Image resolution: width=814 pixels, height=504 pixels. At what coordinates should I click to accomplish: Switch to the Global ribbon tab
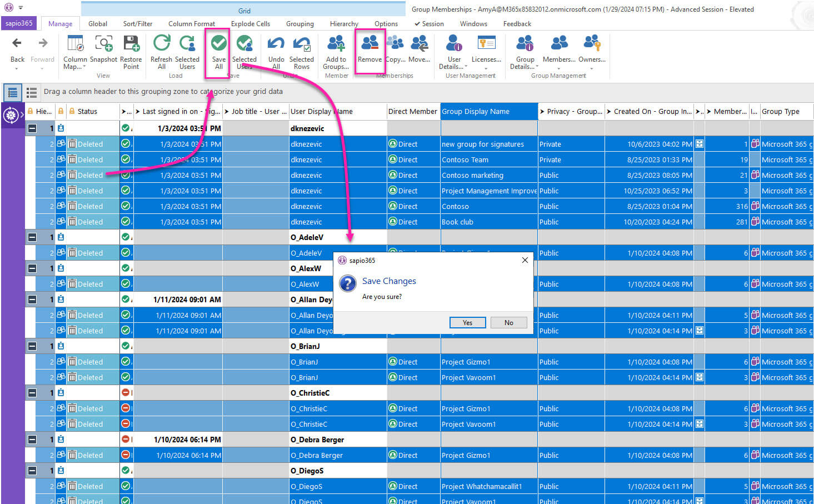[98, 24]
